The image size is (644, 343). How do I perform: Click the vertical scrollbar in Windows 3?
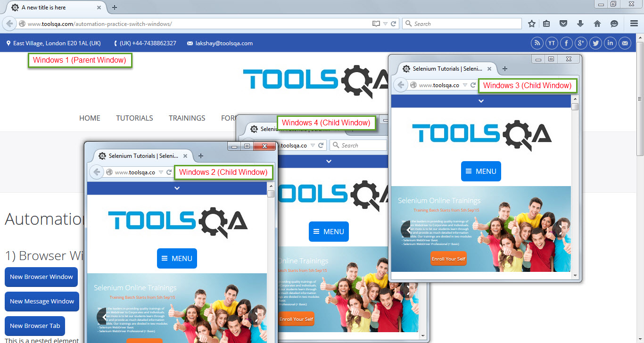pyautogui.click(x=575, y=188)
